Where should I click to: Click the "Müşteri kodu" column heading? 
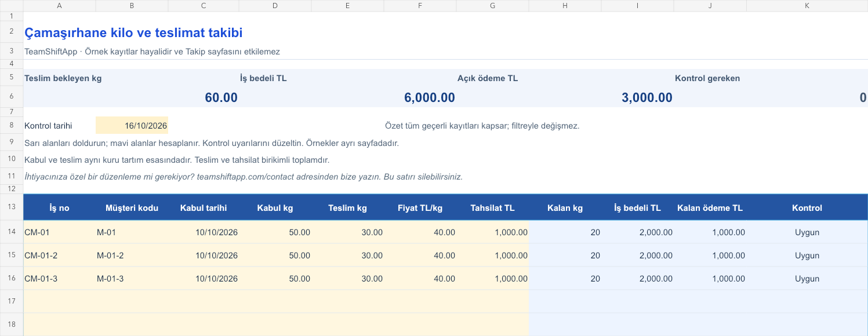point(132,208)
